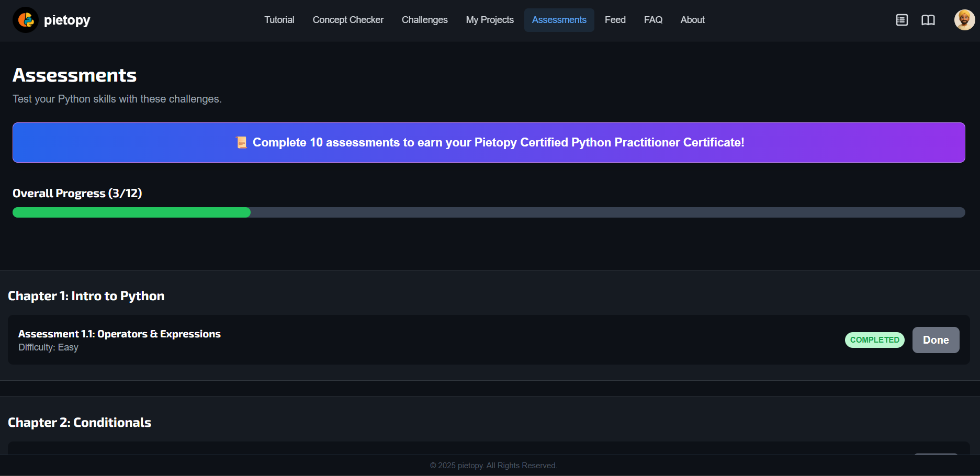
Task: Go to My Projects
Action: (489, 20)
